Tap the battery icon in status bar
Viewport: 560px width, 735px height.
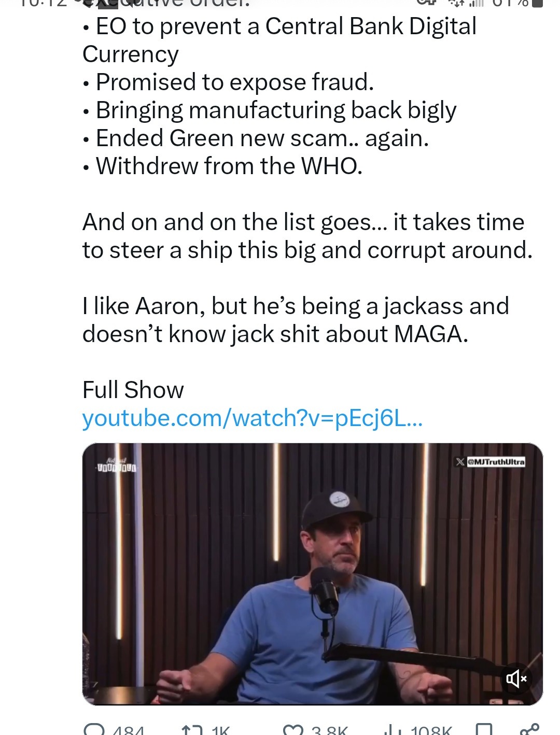(x=538, y=3)
